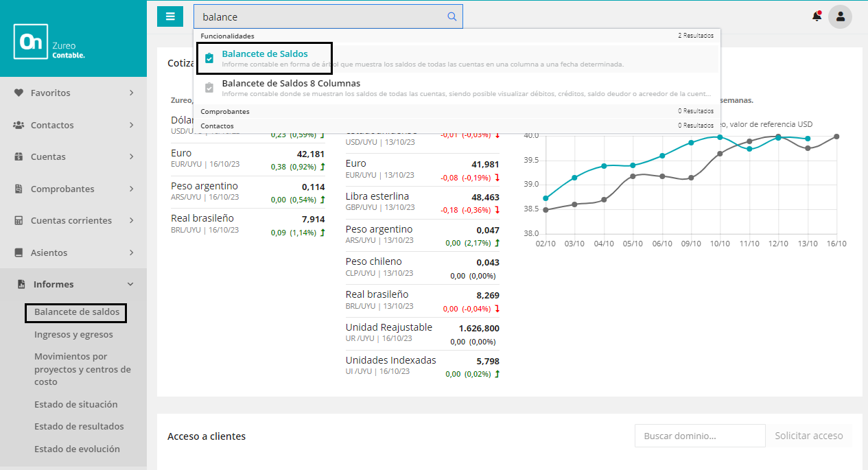The height and width of the screenshot is (470, 868).
Task: Click the search magnifier icon
Action: (451, 16)
